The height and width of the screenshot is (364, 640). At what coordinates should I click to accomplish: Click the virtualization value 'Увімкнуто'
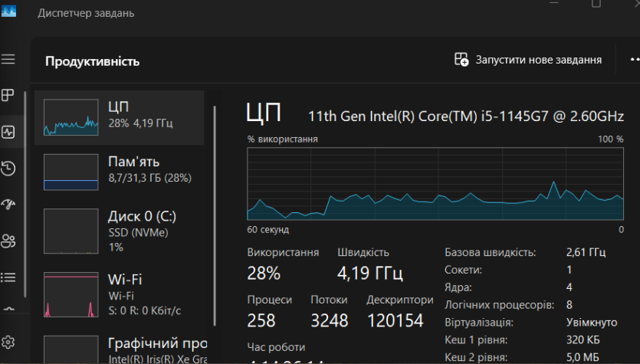[592, 323]
